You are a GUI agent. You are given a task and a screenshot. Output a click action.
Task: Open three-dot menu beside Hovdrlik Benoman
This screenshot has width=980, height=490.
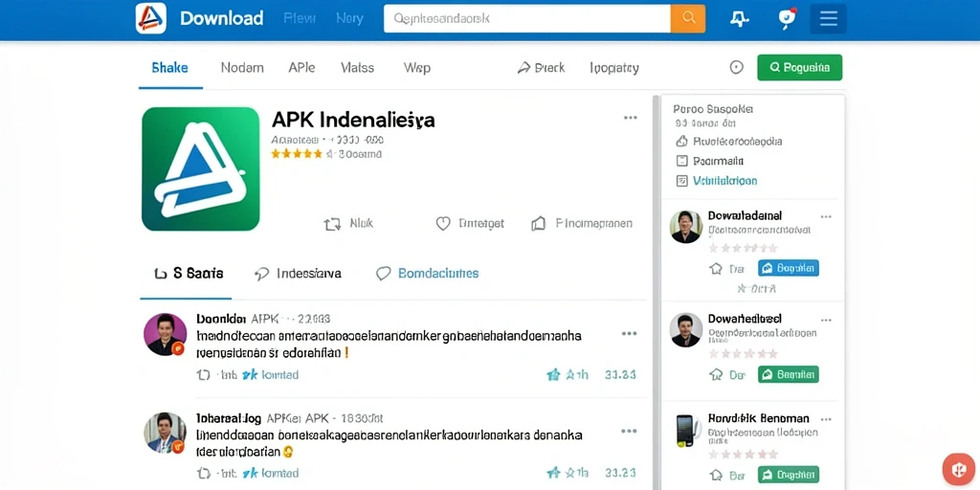coord(826,419)
